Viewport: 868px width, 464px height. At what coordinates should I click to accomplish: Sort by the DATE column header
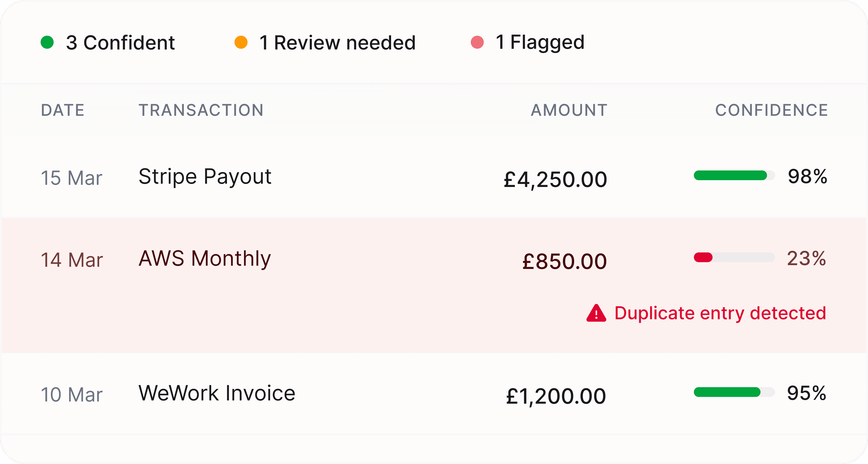point(63,110)
